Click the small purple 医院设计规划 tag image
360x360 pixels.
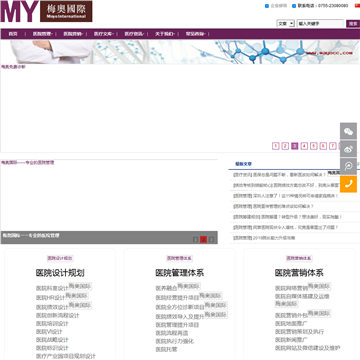[x=60, y=258]
